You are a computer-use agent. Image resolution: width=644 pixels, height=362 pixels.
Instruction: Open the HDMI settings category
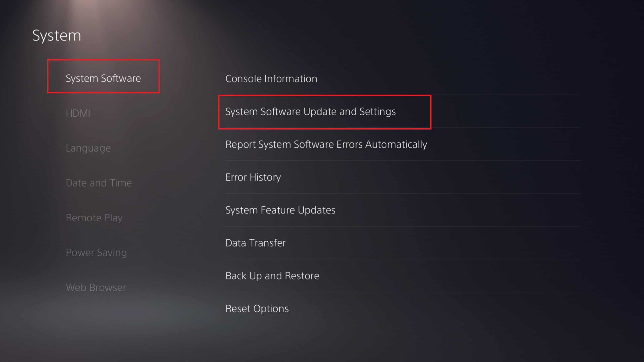click(x=78, y=113)
